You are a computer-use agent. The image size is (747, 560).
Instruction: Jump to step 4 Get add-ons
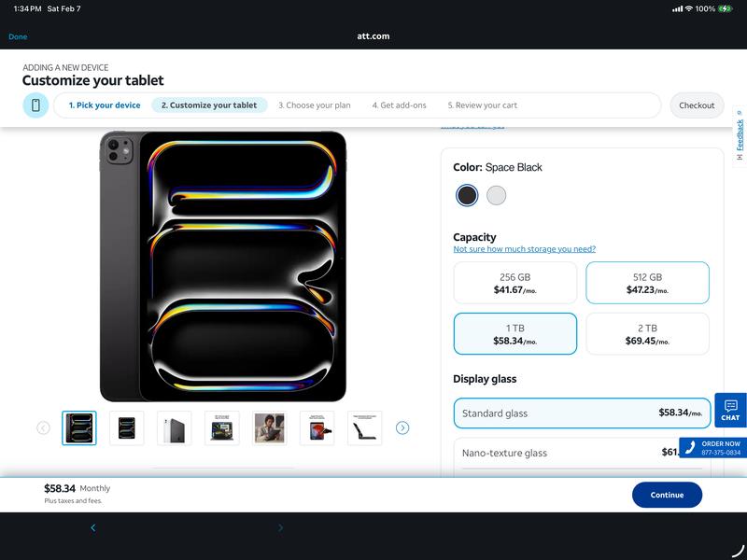click(x=400, y=105)
